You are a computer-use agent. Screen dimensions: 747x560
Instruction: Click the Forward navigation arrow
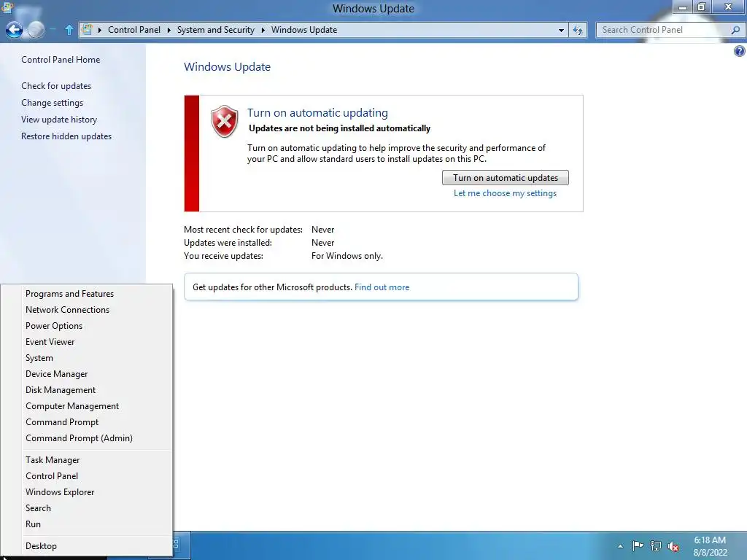click(x=36, y=30)
